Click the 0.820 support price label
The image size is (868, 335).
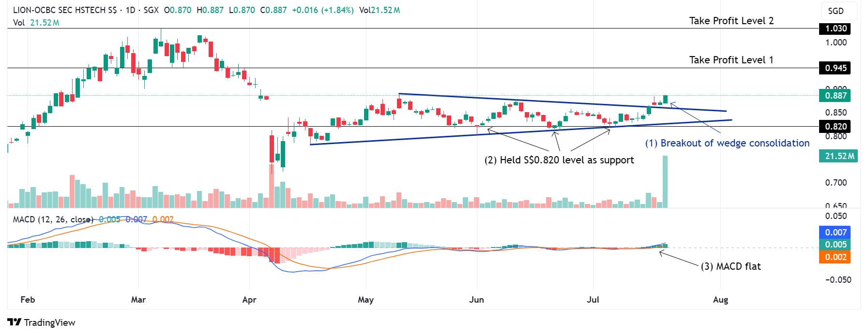pyautogui.click(x=835, y=126)
